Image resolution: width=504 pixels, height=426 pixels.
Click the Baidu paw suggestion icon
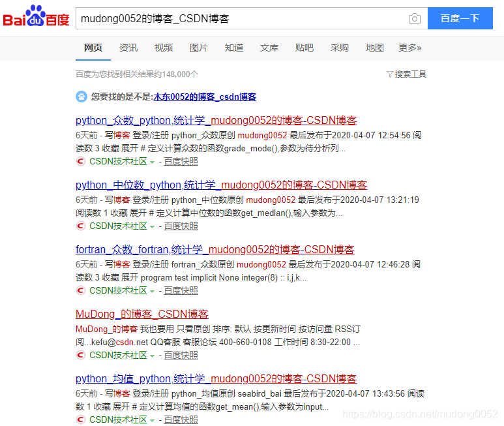[x=82, y=97]
